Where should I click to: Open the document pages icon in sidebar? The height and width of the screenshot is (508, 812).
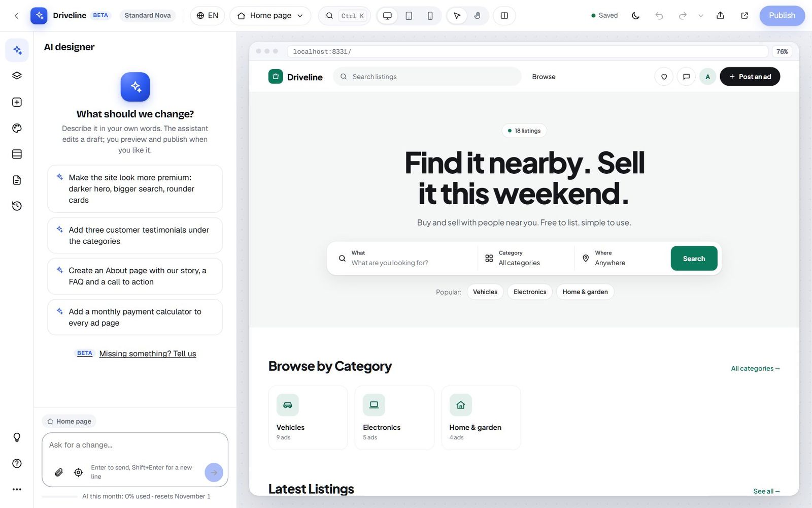pos(17,180)
